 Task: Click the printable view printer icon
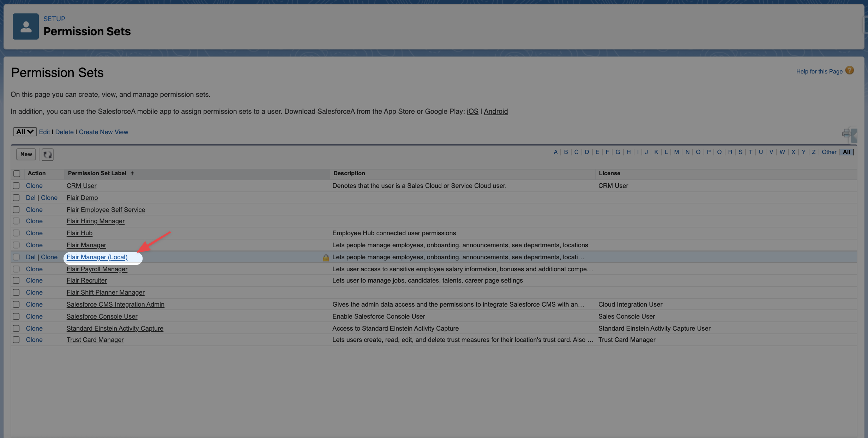[846, 133]
